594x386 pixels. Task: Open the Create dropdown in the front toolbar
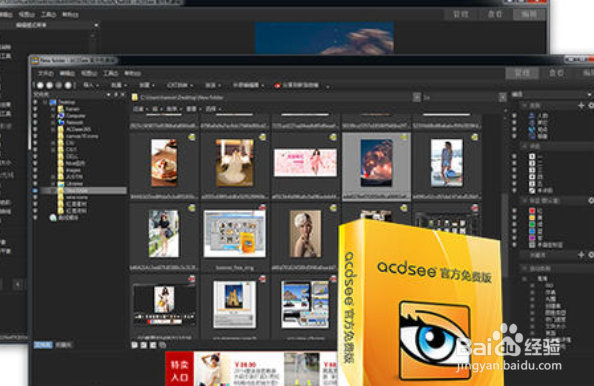tap(147, 86)
